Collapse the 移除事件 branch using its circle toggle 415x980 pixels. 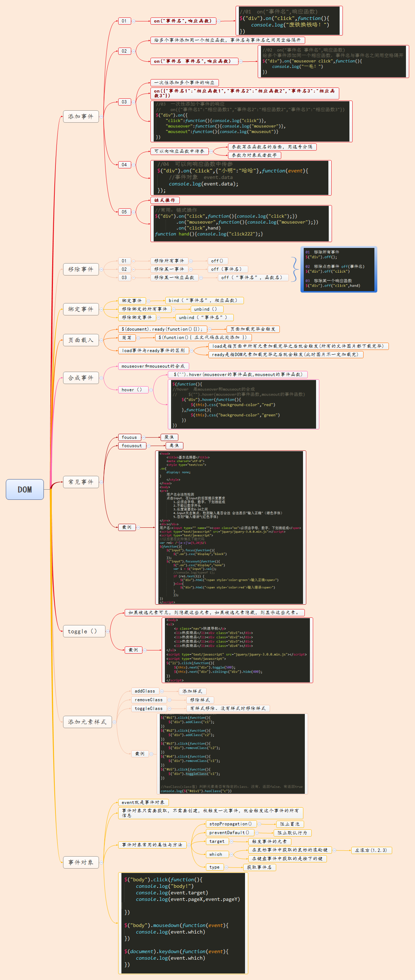pos(101,269)
